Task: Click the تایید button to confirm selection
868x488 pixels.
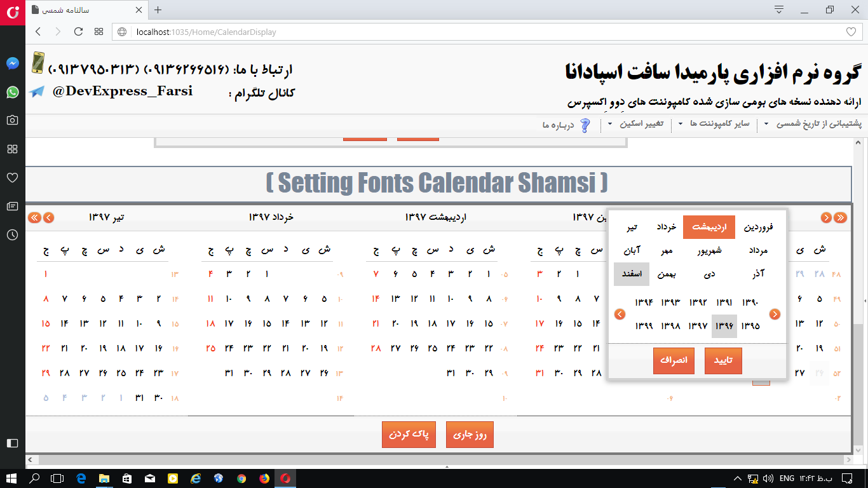Action: click(x=723, y=360)
